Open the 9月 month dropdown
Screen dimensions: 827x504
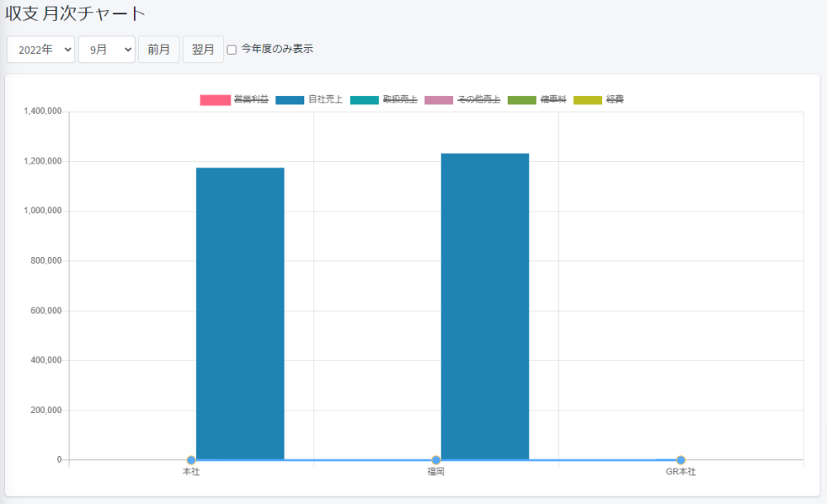point(106,50)
